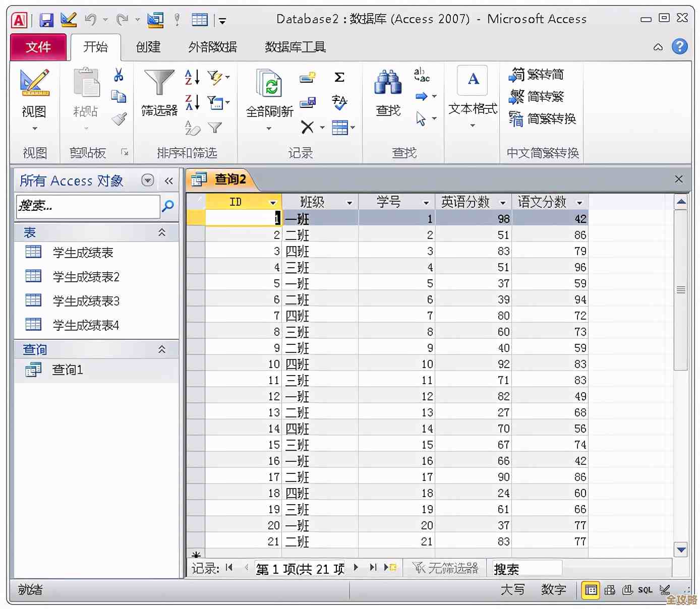
Task: Open the 班级 column dropdown arrow
Action: pos(349,203)
